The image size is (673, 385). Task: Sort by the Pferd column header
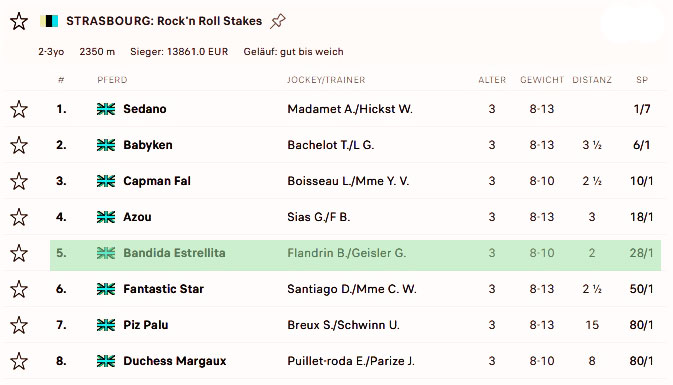click(x=112, y=80)
